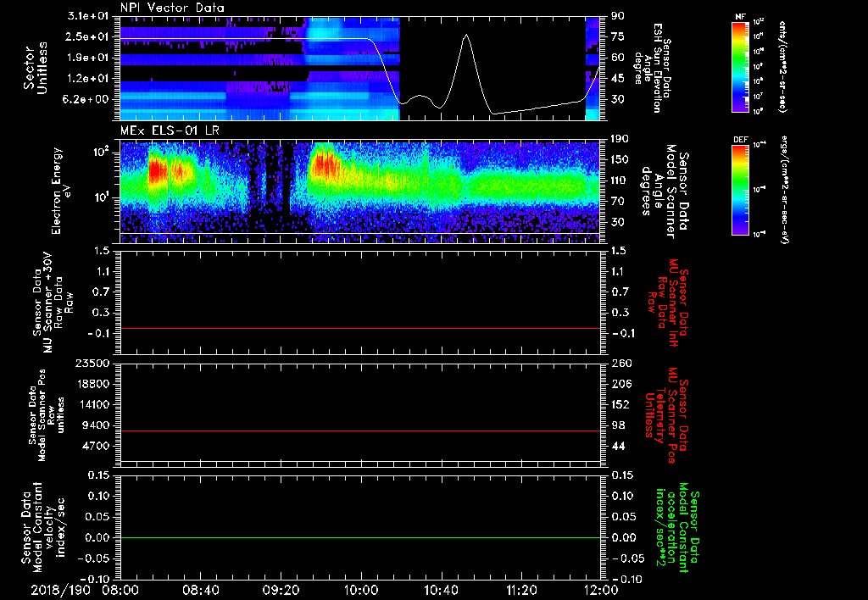The height and width of the screenshot is (600, 868).
Task: Click the 09:20 time axis label
Action: coord(281,590)
